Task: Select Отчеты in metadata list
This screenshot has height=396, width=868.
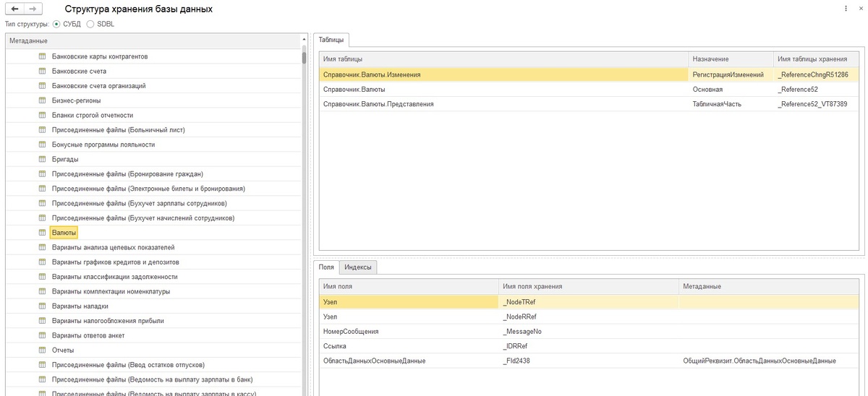Action: point(63,350)
